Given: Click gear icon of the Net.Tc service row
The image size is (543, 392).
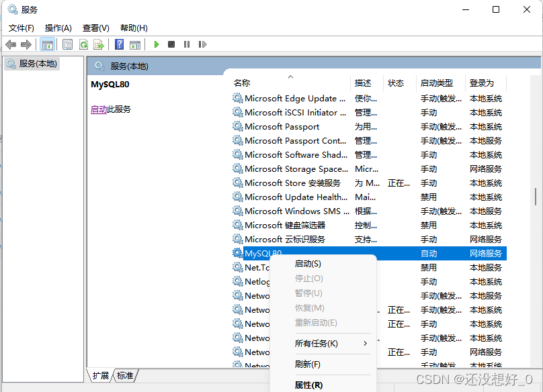Looking at the screenshot, I should [x=238, y=267].
